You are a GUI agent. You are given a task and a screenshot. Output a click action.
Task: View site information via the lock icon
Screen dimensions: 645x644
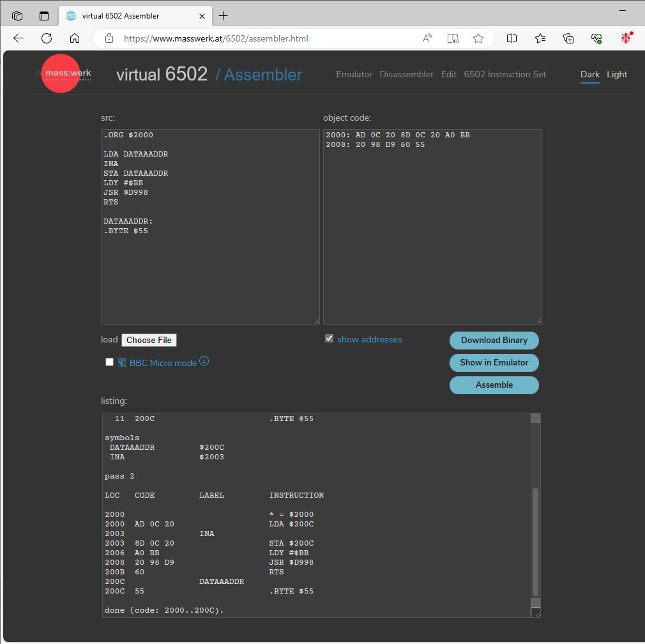(109, 39)
